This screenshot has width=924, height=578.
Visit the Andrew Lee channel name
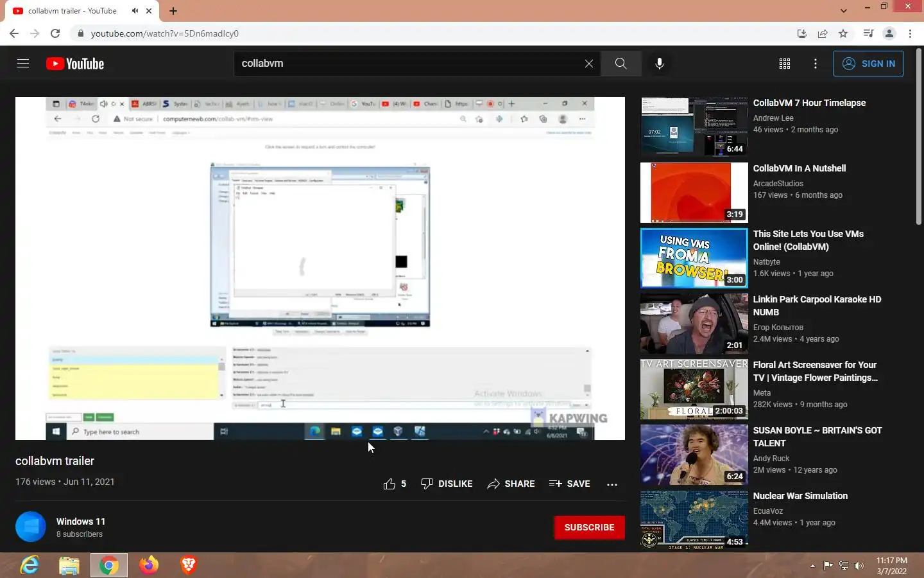click(773, 118)
